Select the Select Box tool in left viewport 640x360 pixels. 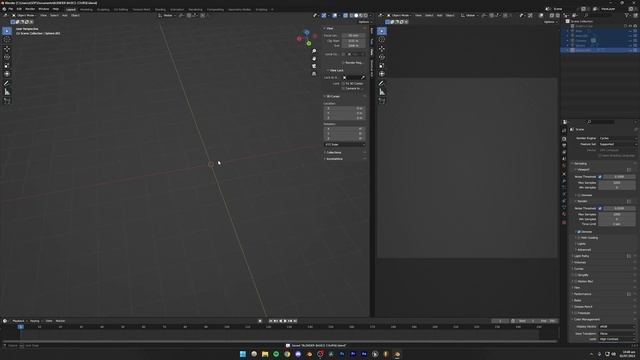(x=7, y=31)
